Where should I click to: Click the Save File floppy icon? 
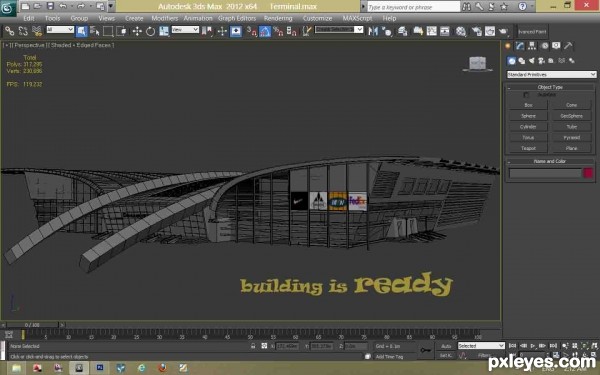pyautogui.click(x=50, y=6)
